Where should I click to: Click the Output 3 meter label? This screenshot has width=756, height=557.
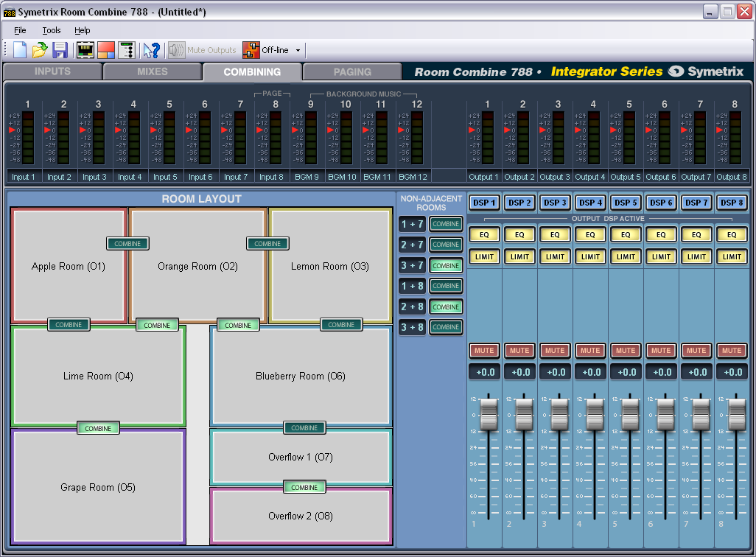(x=555, y=177)
